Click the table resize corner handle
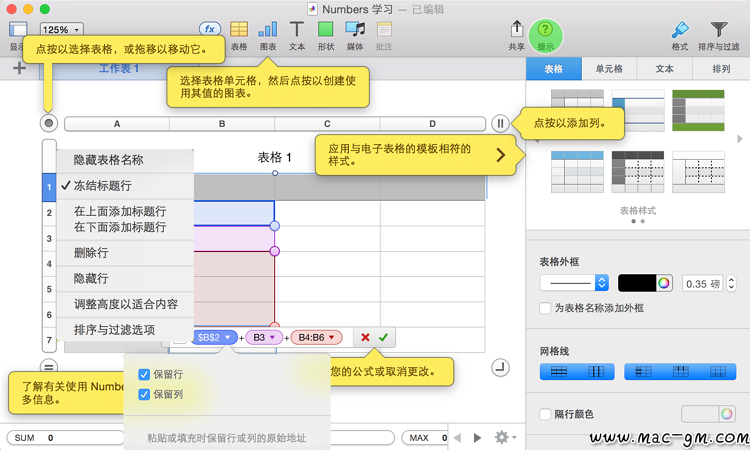The width and height of the screenshot is (750, 450). click(x=500, y=367)
